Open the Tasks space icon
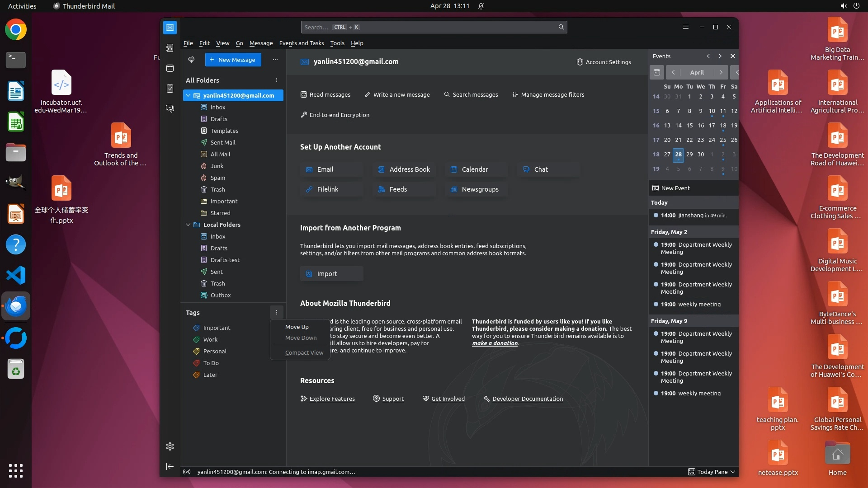The image size is (868, 488). pyautogui.click(x=170, y=89)
